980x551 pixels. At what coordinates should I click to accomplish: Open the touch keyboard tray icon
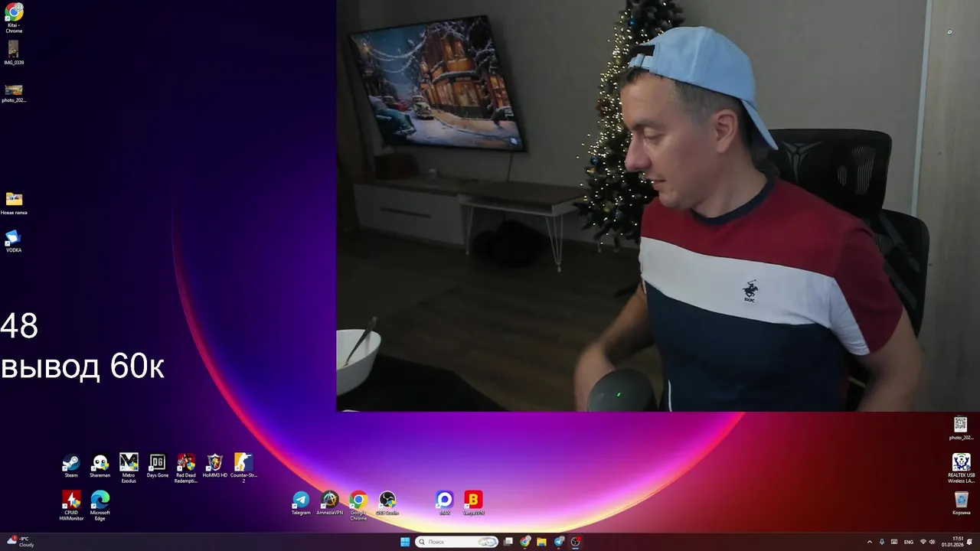[894, 542]
